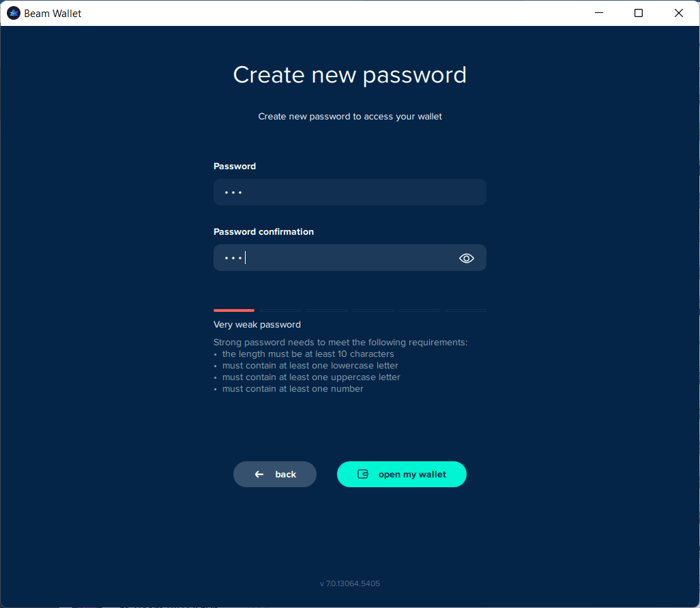This screenshot has height=608, width=700.
Task: Click the "Beam Wallet" title bar text
Action: 53,13
